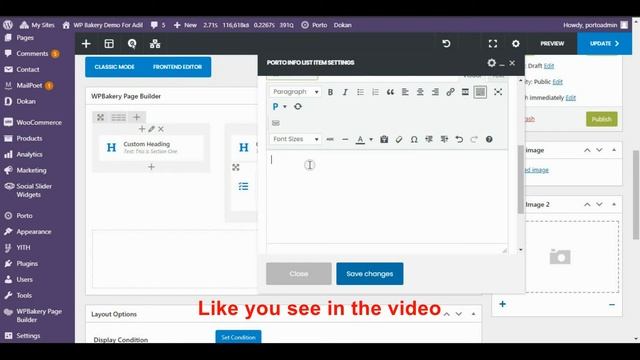The height and width of the screenshot is (360, 640).
Task: Click the green Publish button
Action: (602, 119)
